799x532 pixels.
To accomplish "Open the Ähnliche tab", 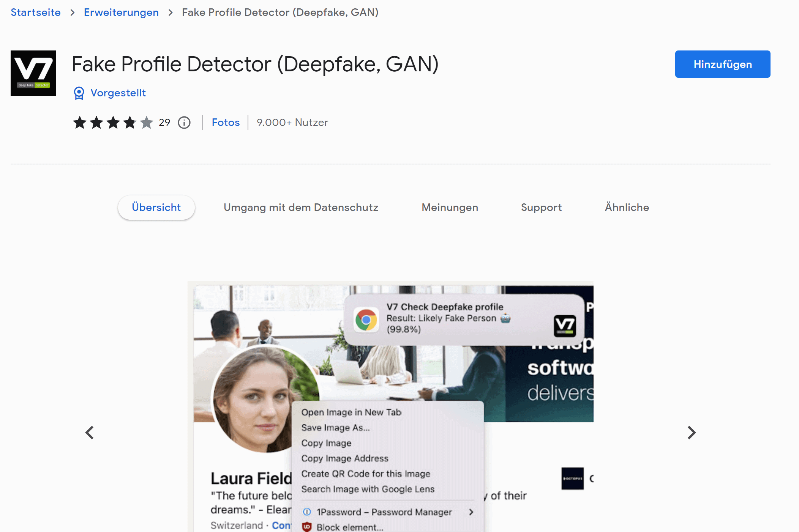I will coord(627,208).
